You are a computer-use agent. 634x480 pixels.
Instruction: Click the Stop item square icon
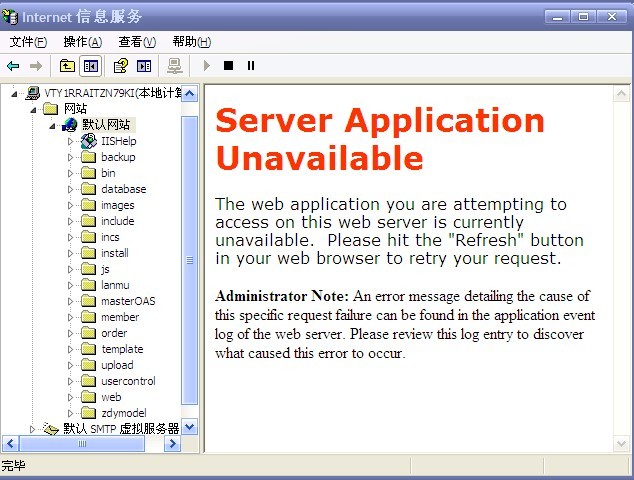[x=228, y=66]
